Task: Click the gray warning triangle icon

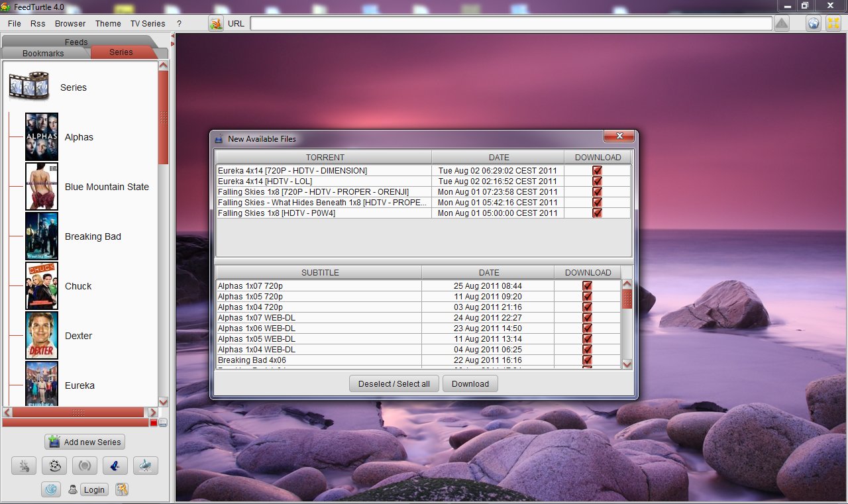Action: click(x=782, y=23)
